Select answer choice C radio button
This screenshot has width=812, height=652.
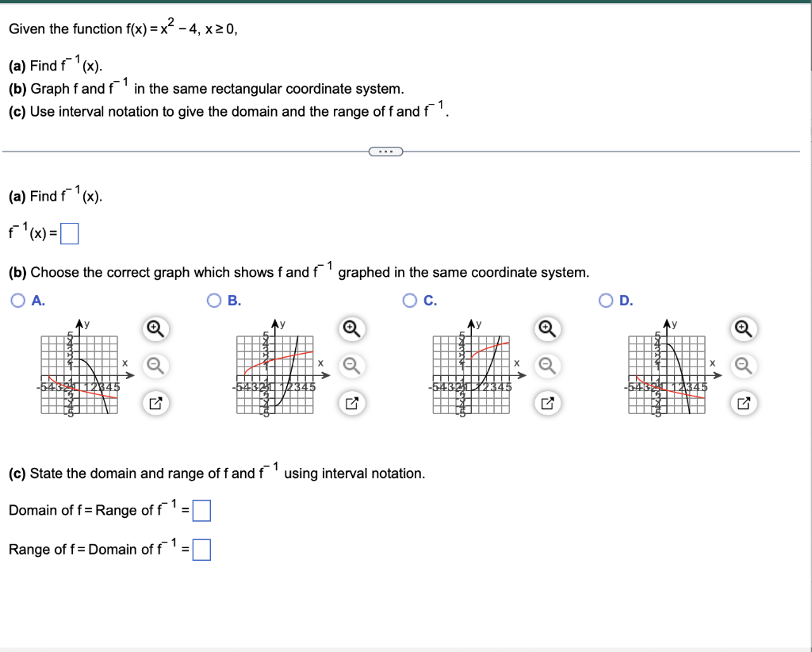(x=408, y=300)
